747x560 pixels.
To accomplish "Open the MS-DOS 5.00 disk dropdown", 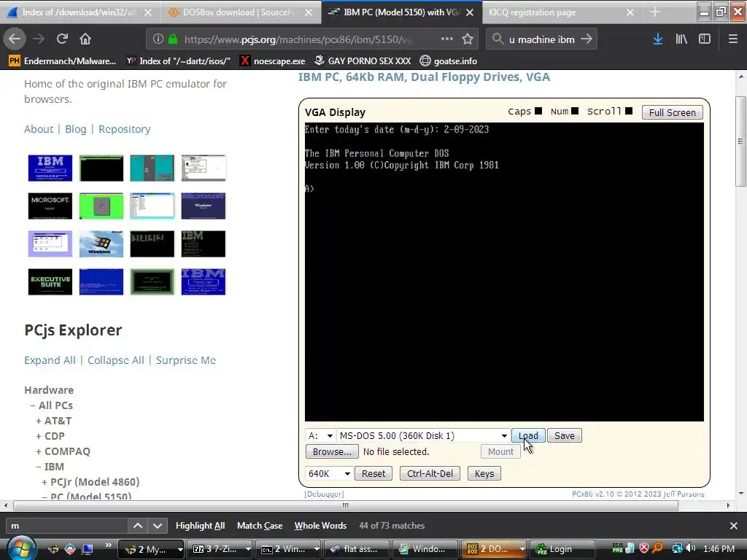I will (423, 436).
